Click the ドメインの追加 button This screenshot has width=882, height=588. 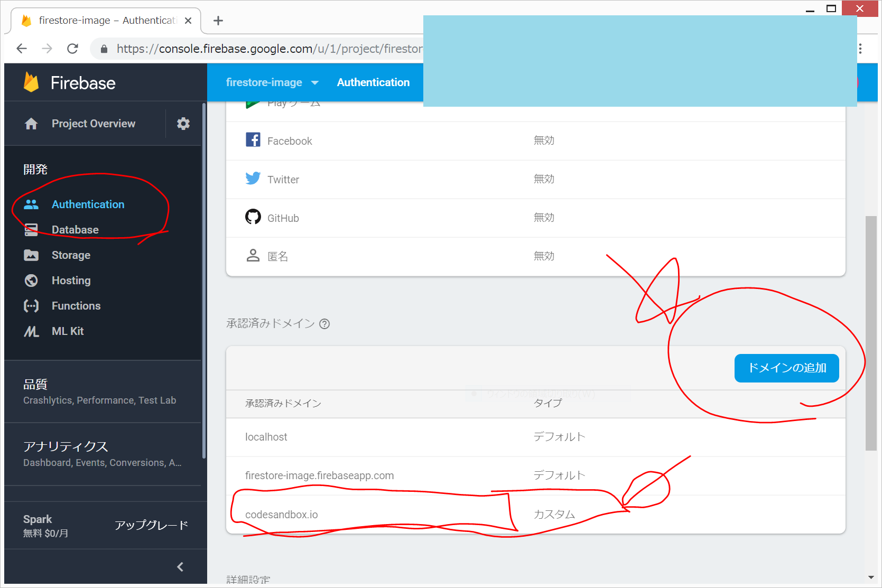tap(786, 368)
